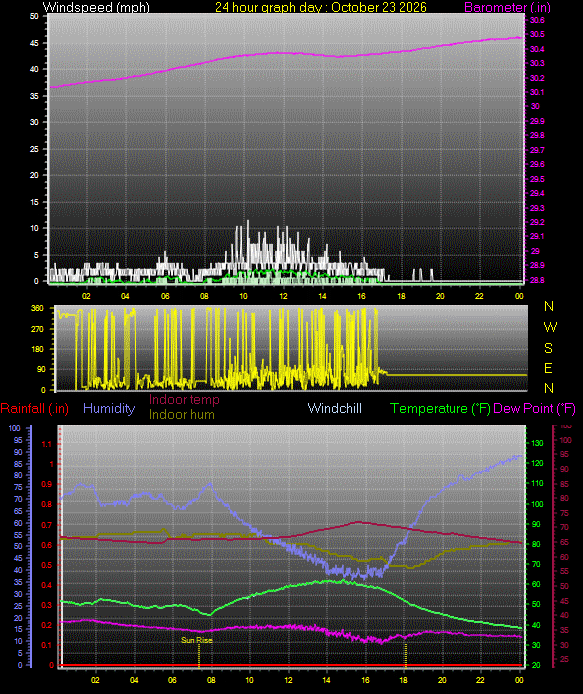Click the sunset dotted marker near hour 18

point(406,655)
